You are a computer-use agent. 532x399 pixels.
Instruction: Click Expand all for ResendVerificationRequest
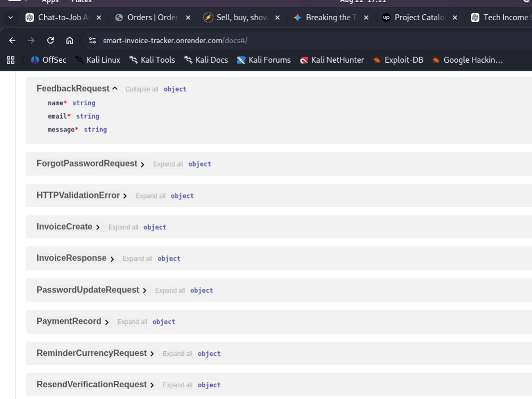coord(178,385)
